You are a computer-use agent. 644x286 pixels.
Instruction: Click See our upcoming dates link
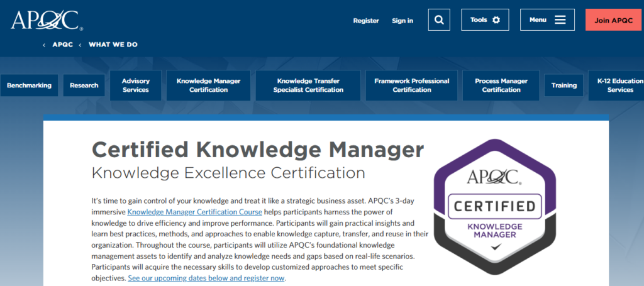206,278
